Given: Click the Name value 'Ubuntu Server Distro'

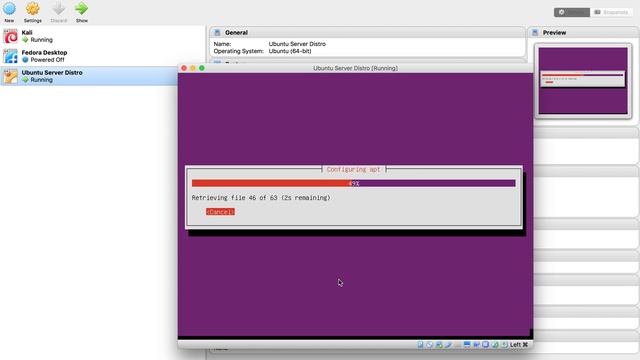Looking at the screenshot, I should click(x=297, y=44).
